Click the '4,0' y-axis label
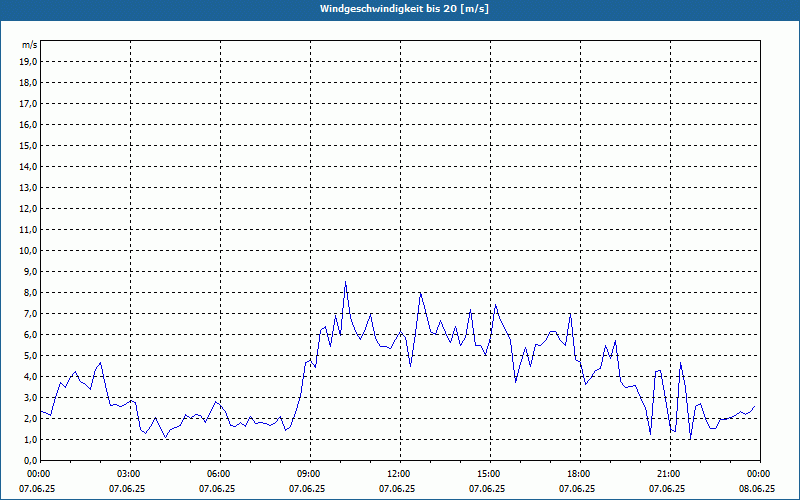Viewport: 800px width, 500px height. [x=31, y=377]
